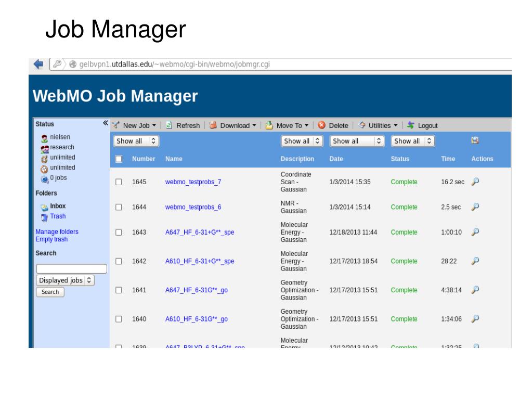Click the red Delete icon
This screenshot has width=532, height=399.
tap(321, 125)
